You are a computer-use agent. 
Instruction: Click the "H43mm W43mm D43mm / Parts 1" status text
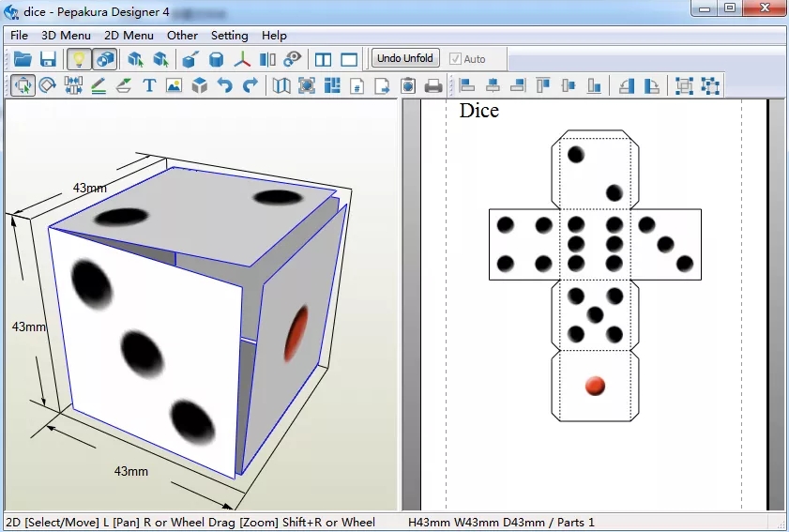coord(501,523)
